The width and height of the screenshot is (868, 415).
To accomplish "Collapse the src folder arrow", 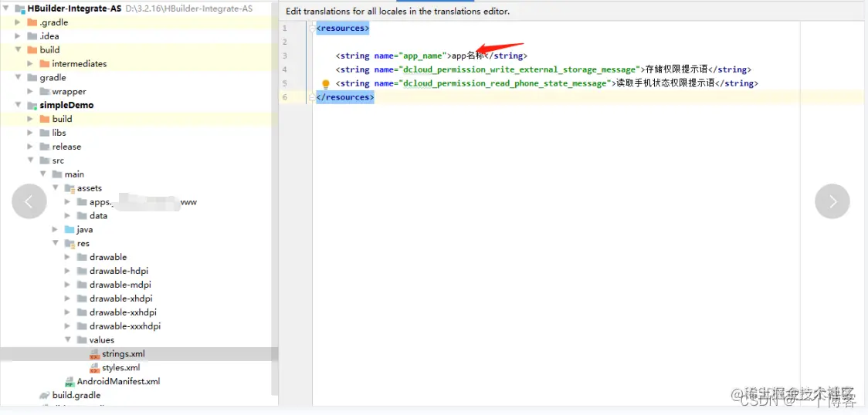I will (x=30, y=160).
